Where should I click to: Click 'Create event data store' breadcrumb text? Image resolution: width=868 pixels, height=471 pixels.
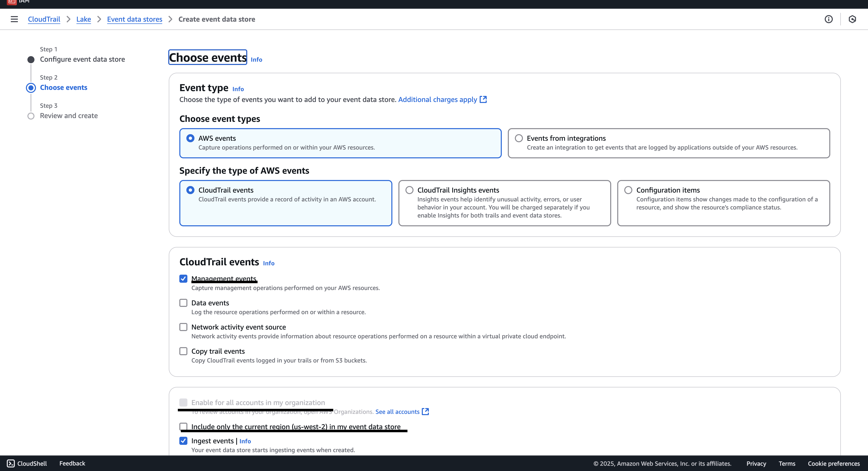coord(217,19)
